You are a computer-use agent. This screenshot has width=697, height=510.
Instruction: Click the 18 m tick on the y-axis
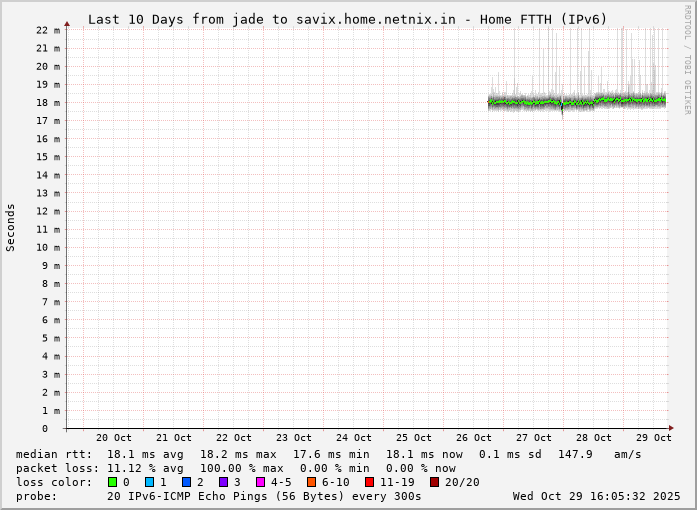pyautogui.click(x=48, y=102)
